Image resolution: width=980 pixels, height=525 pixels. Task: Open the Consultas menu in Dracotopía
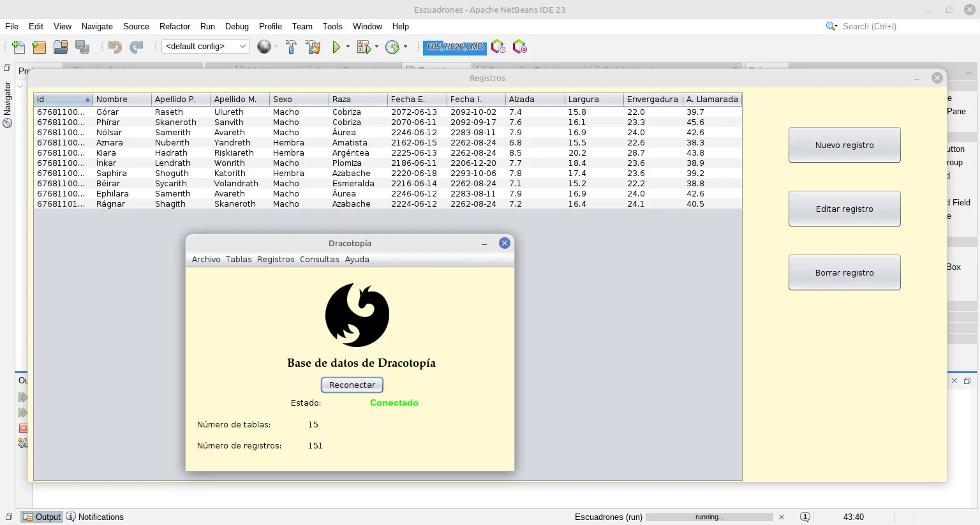pos(319,260)
